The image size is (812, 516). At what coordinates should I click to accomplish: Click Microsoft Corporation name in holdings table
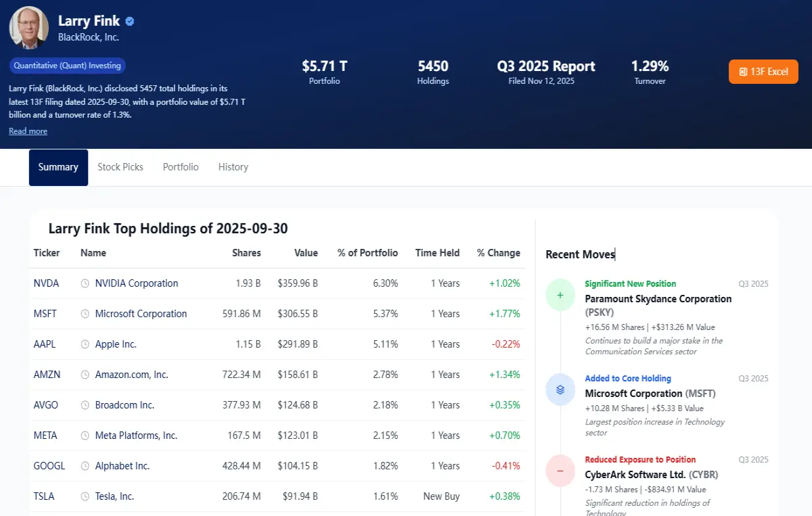point(141,314)
